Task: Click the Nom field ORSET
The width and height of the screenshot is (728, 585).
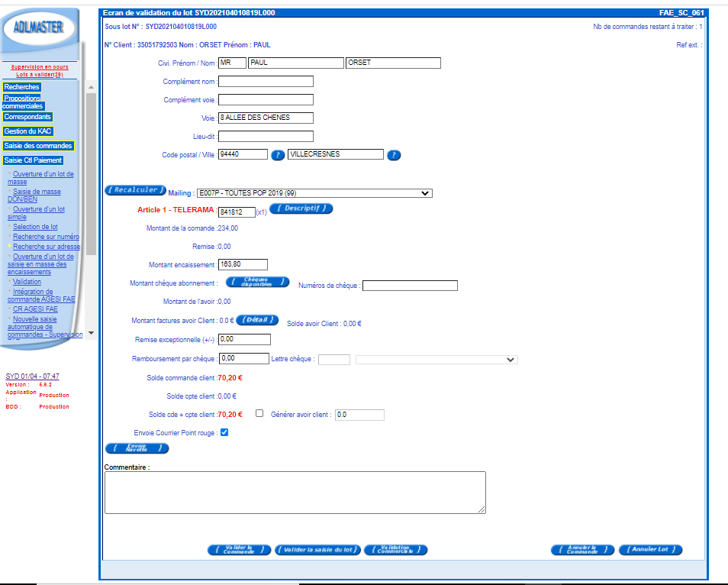Action: (393, 63)
